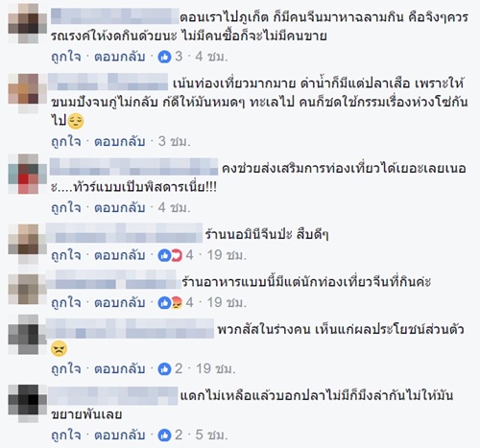Click the like reaction icon on Phuket comment

[164, 58]
